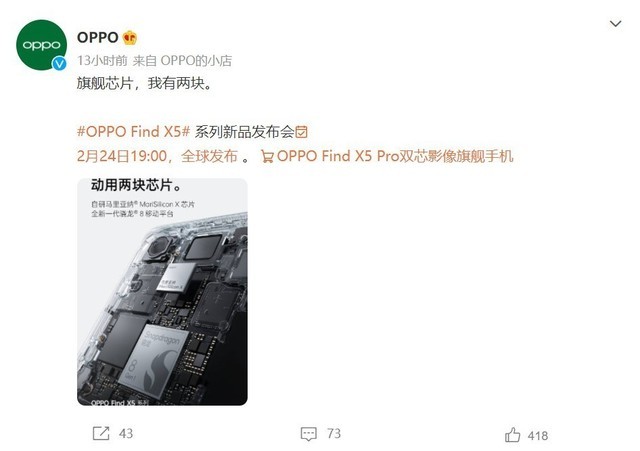This screenshot has height=451, width=640.
Task: Expand the post options chevron menu
Action: (615, 24)
